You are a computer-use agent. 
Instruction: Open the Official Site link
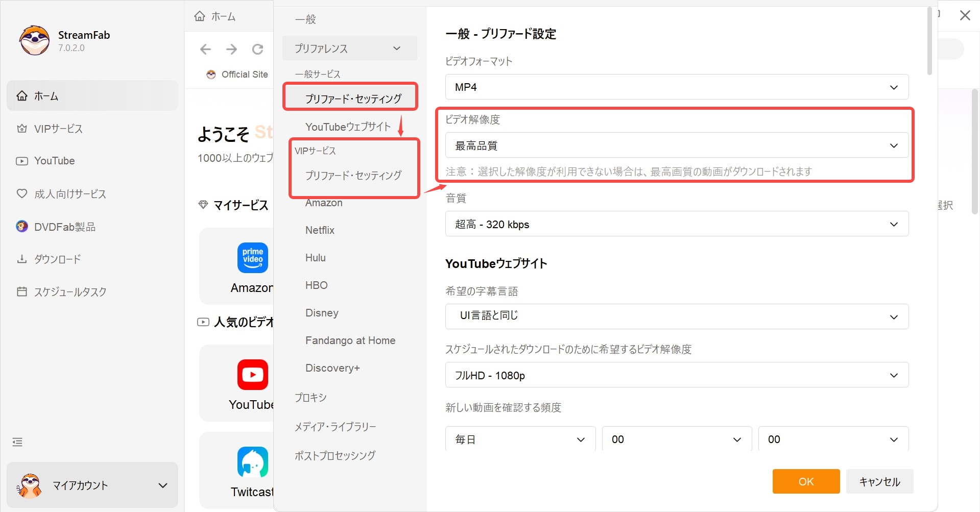245,75
